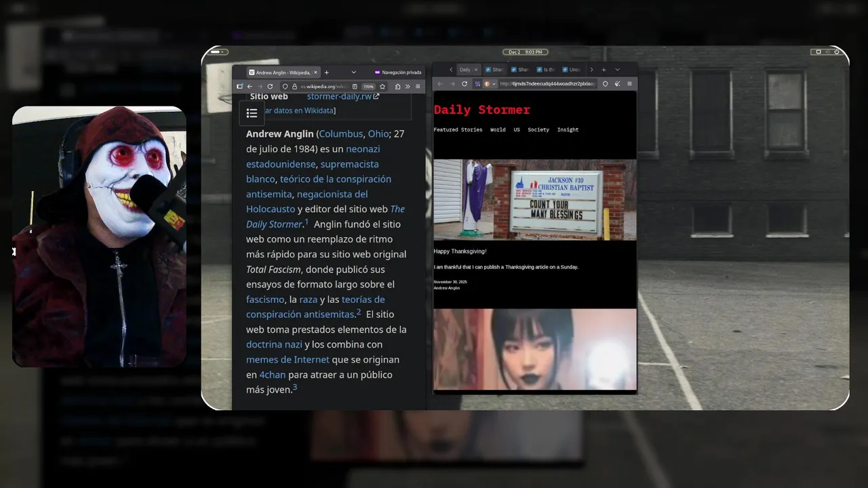This screenshot has height=488, width=868.
Task: Jump to footnote 2 after conspiración antisemitas
Action: point(359,312)
